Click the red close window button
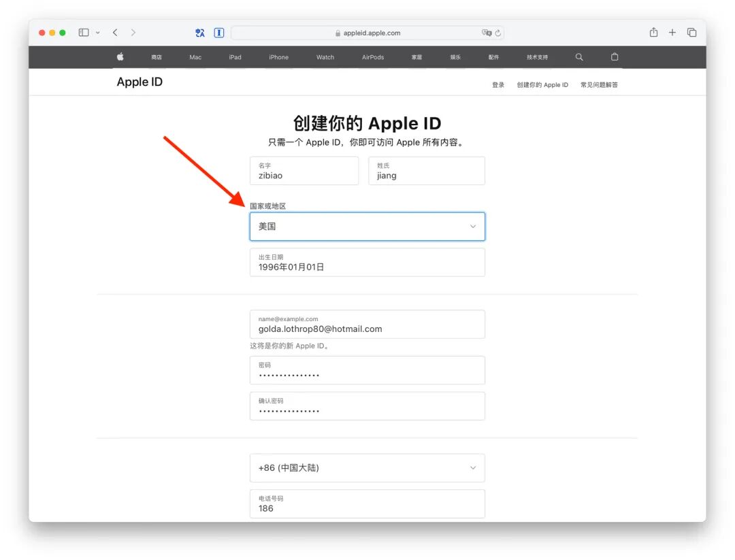 (42, 33)
